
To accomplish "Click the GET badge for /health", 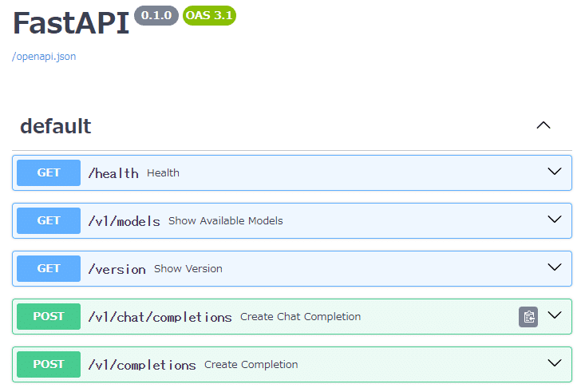I will pos(49,172).
